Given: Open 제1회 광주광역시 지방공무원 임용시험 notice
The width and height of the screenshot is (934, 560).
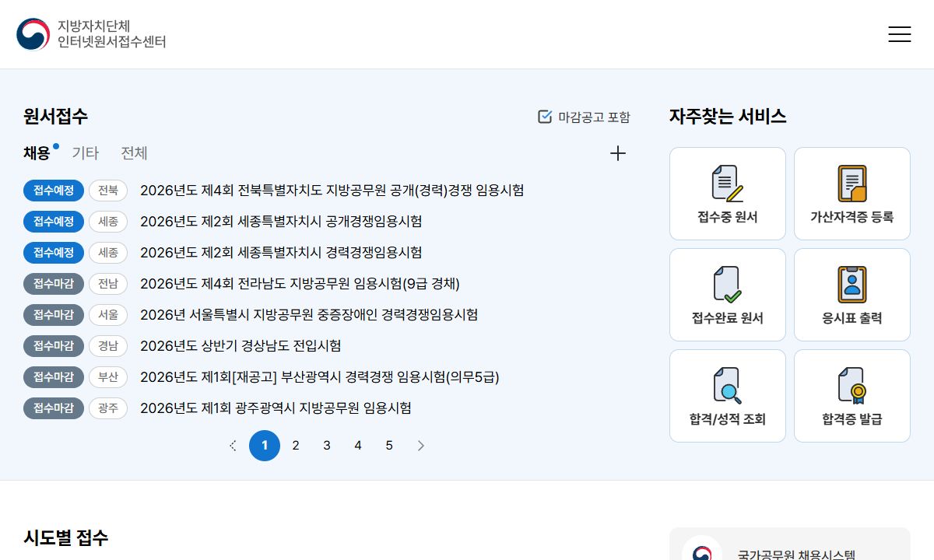Looking at the screenshot, I should click(x=276, y=408).
